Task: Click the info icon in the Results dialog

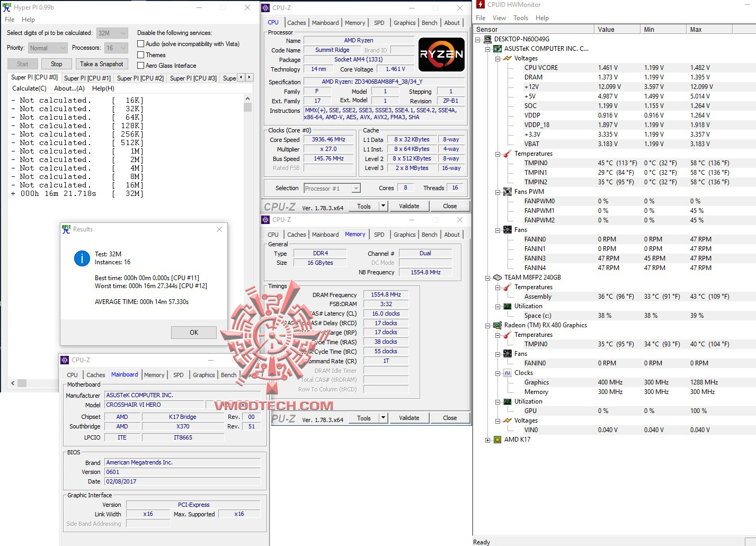Action: click(x=82, y=258)
